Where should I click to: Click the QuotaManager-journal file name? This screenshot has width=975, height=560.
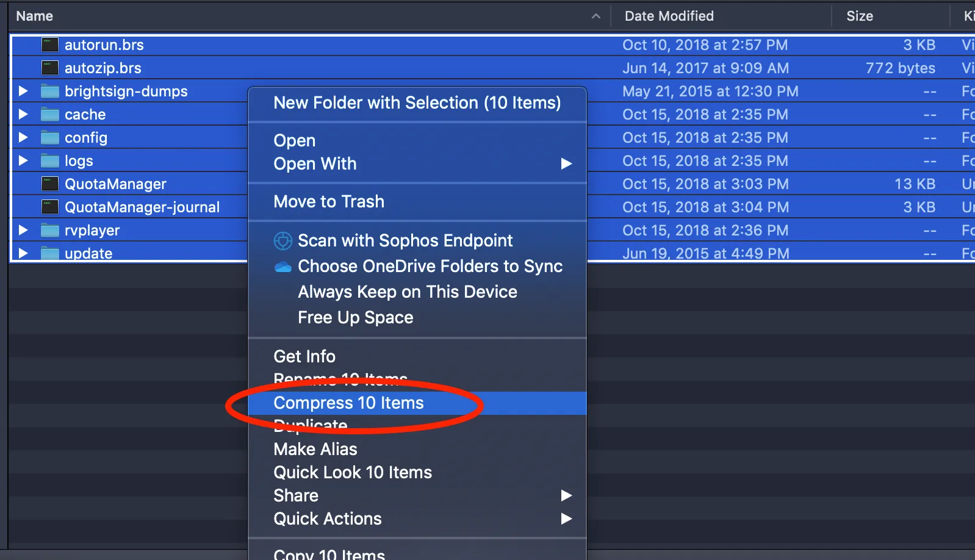pyautogui.click(x=142, y=207)
